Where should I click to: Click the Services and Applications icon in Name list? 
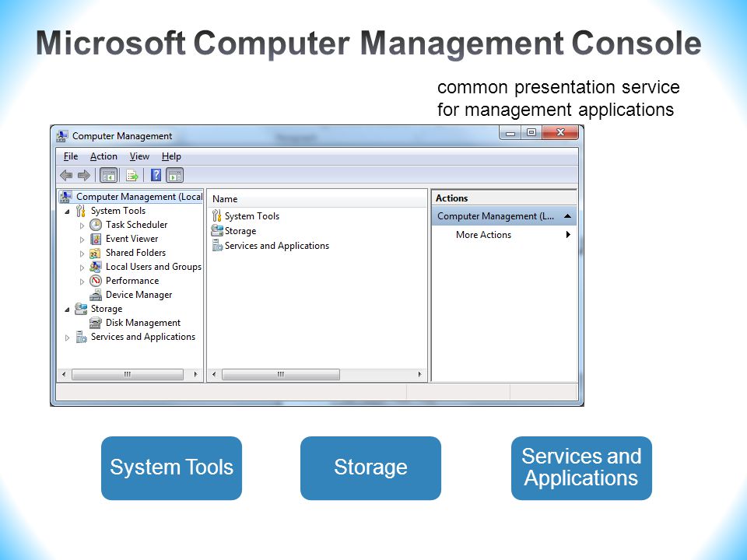[217, 246]
